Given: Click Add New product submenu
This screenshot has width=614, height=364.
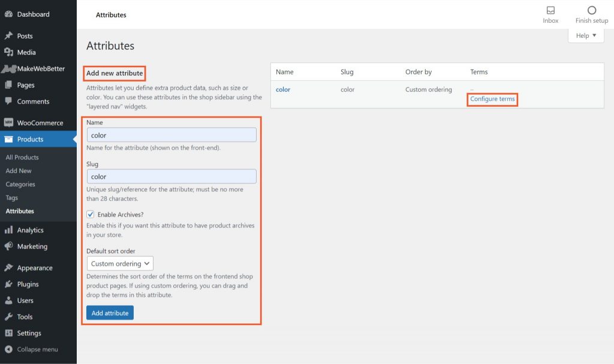Looking at the screenshot, I should point(19,171).
